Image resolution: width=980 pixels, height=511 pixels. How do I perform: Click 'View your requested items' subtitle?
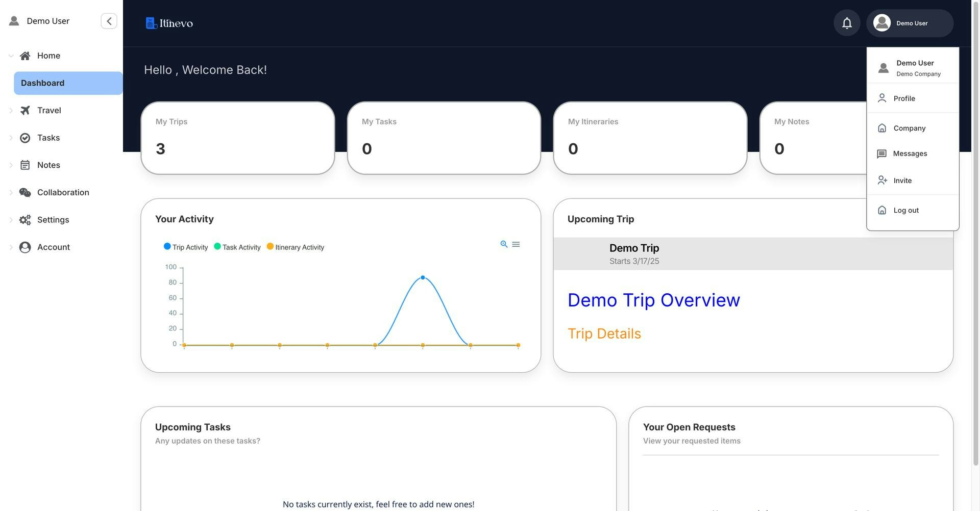(x=692, y=441)
